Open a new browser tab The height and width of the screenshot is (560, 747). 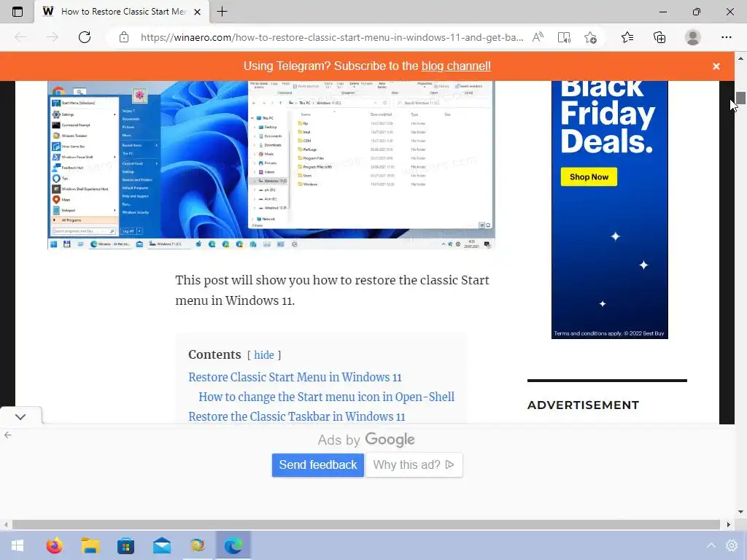[222, 12]
